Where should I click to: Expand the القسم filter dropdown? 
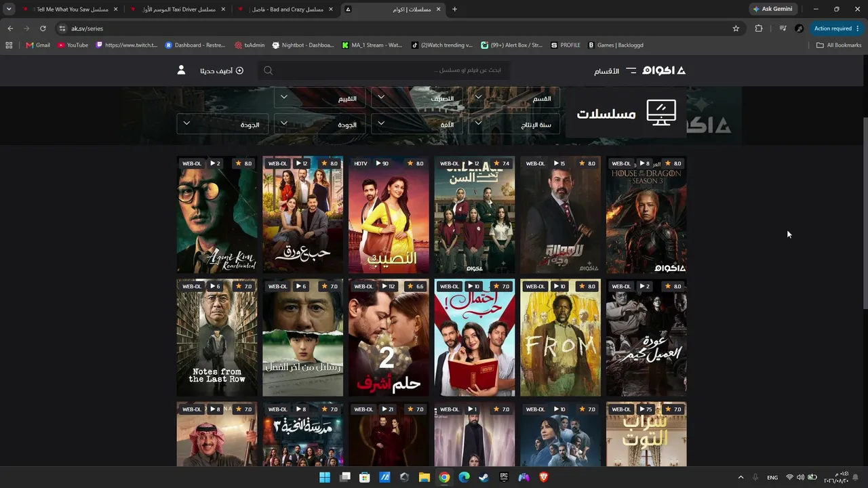513,98
